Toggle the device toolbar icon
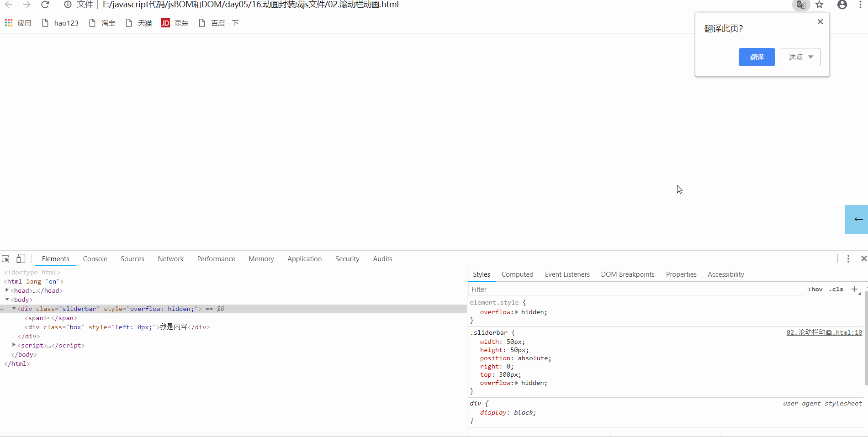 tap(21, 258)
